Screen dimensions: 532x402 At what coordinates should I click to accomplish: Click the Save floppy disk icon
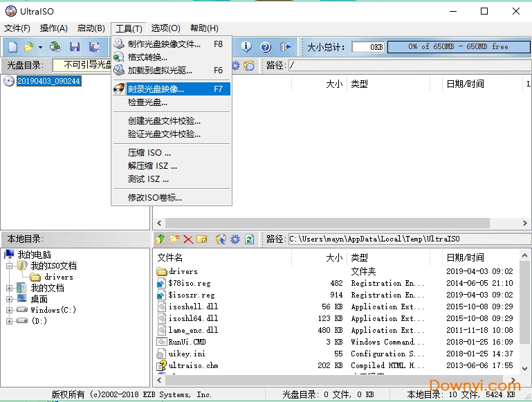[x=75, y=47]
